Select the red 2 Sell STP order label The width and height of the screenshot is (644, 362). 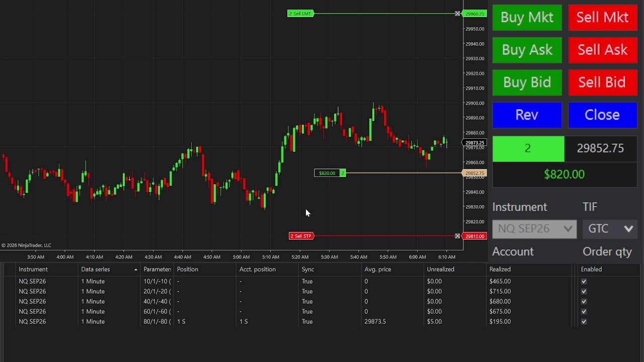(x=301, y=236)
